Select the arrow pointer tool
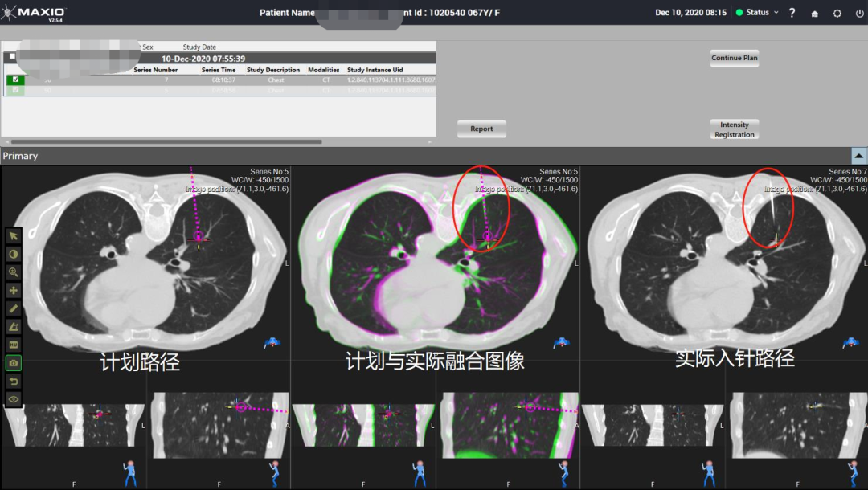 point(14,236)
